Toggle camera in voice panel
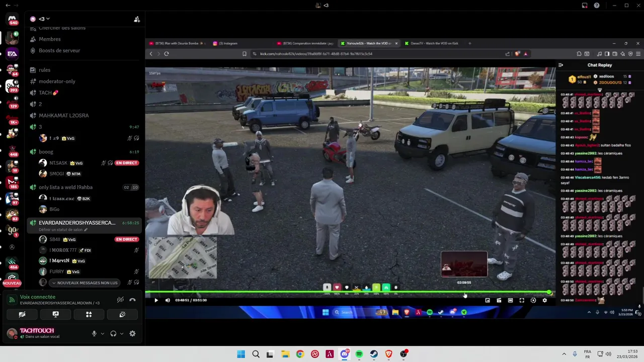The image size is (644, 362). pos(22,314)
